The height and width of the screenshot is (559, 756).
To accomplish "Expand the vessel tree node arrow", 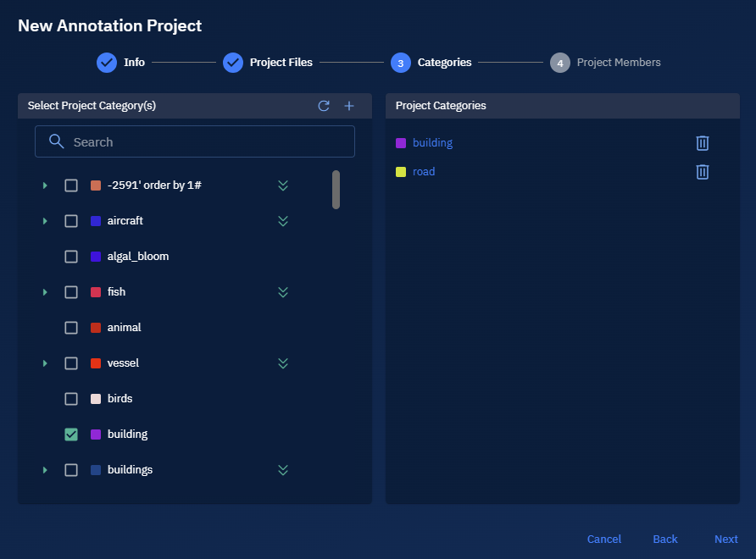I will 45,363.
